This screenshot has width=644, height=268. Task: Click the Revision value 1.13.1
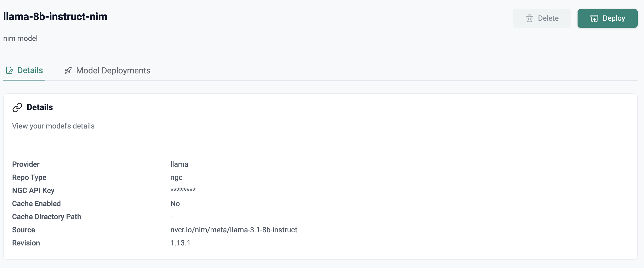click(x=180, y=243)
